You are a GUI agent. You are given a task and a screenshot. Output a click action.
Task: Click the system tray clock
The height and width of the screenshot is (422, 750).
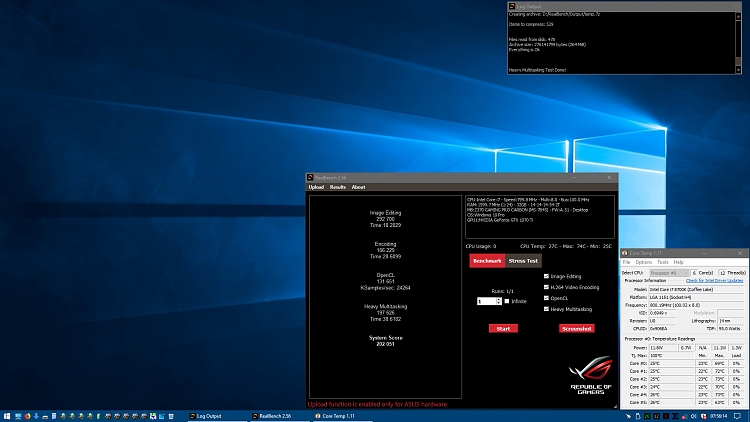(x=718, y=416)
